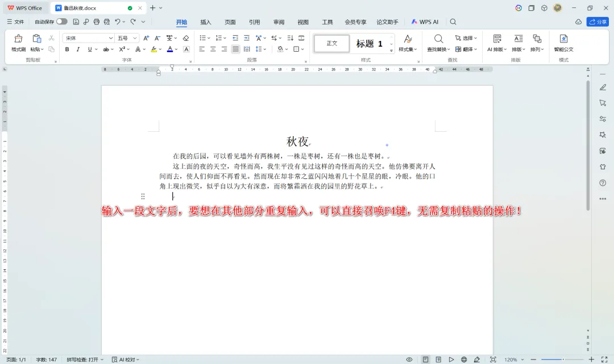Toggle bold formatting with B

[x=67, y=49]
